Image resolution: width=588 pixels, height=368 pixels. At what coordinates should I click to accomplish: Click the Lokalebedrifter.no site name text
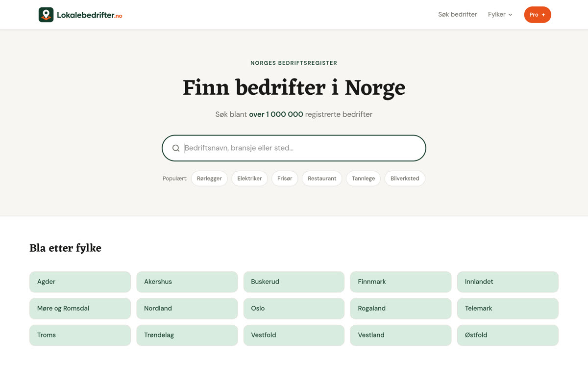pyautogui.click(x=89, y=15)
